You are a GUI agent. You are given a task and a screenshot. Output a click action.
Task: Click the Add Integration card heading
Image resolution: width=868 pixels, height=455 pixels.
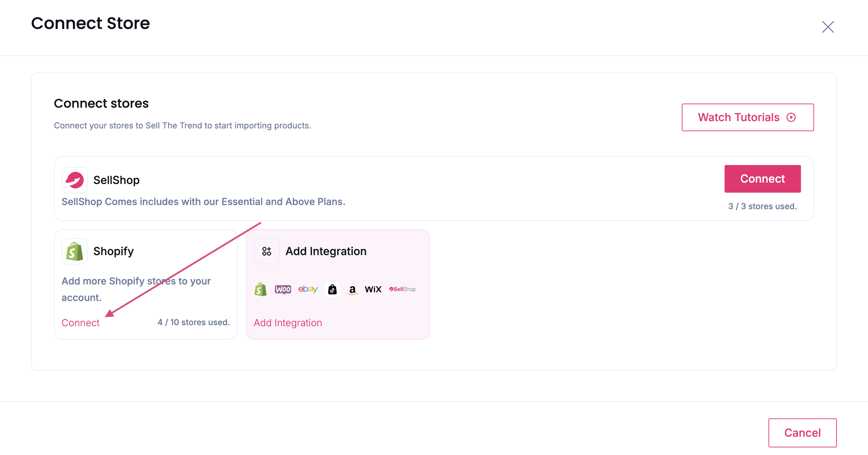(326, 251)
